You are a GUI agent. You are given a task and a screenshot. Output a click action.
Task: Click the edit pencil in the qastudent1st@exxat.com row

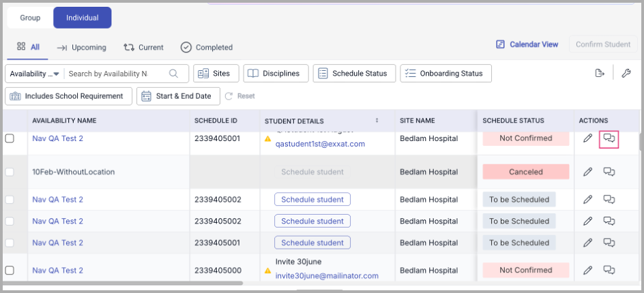tap(588, 138)
